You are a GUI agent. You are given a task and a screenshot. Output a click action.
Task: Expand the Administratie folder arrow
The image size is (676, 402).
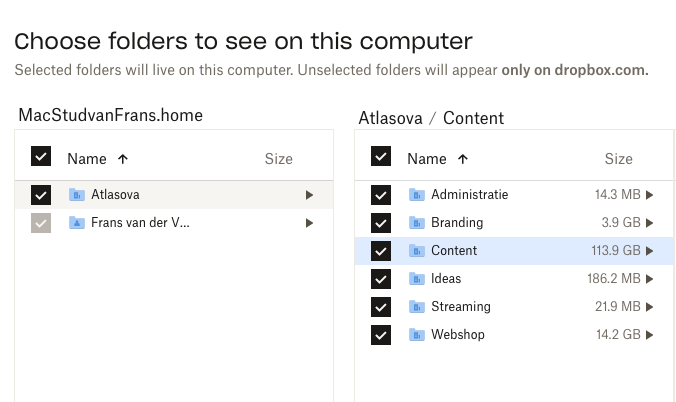pos(650,195)
